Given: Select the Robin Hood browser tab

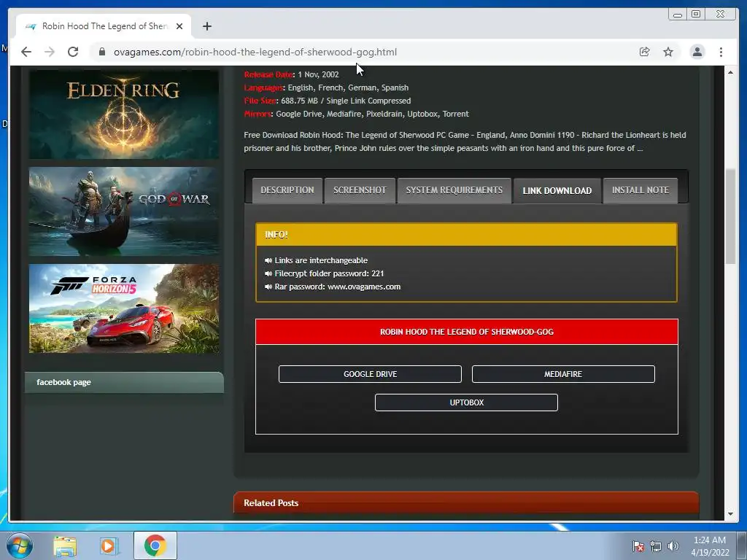Looking at the screenshot, I should tap(104, 26).
